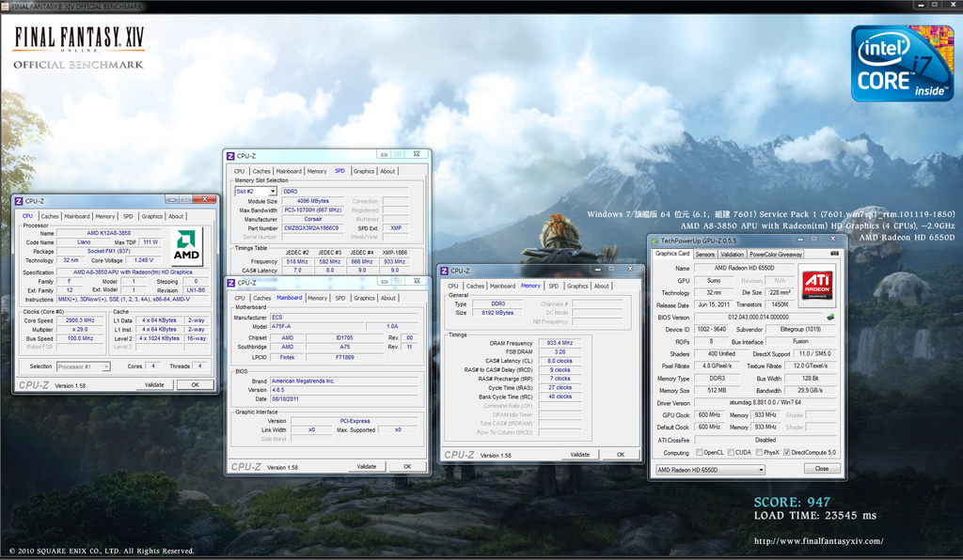Click the 'American Megatrends Inc.' BIOS brand value
Screen dimensions: 963x560
pyautogui.click(x=344, y=381)
